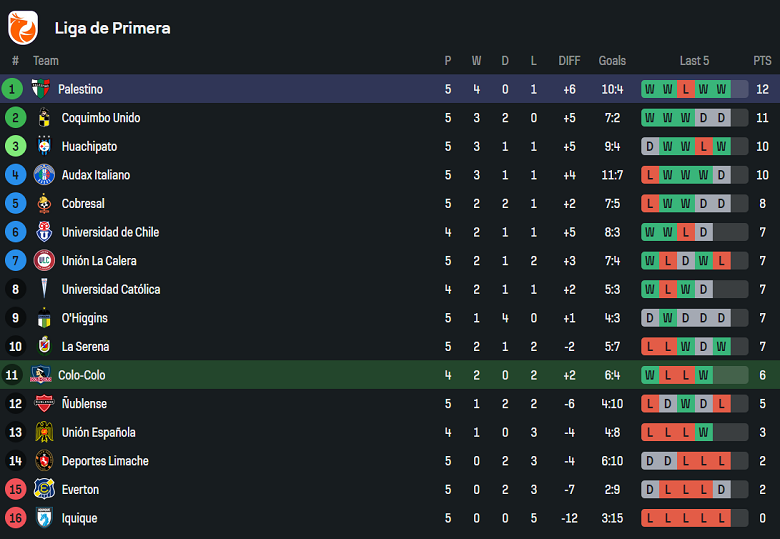The image size is (780, 539).
Task: Click the Unión La Calera crest
Action: [x=44, y=261]
